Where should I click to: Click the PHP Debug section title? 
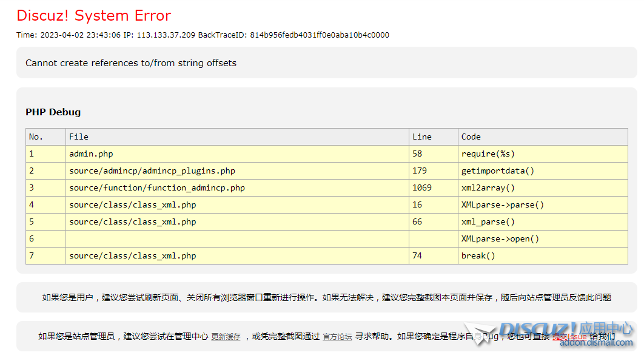(53, 112)
